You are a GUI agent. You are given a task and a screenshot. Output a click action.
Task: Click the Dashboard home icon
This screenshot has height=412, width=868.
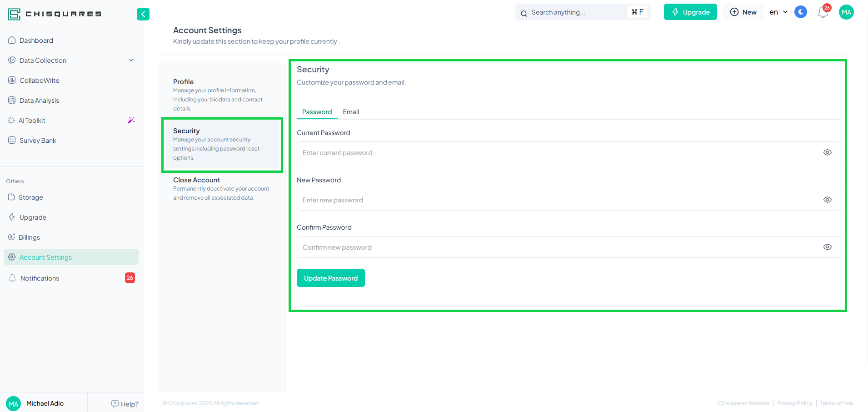point(12,40)
